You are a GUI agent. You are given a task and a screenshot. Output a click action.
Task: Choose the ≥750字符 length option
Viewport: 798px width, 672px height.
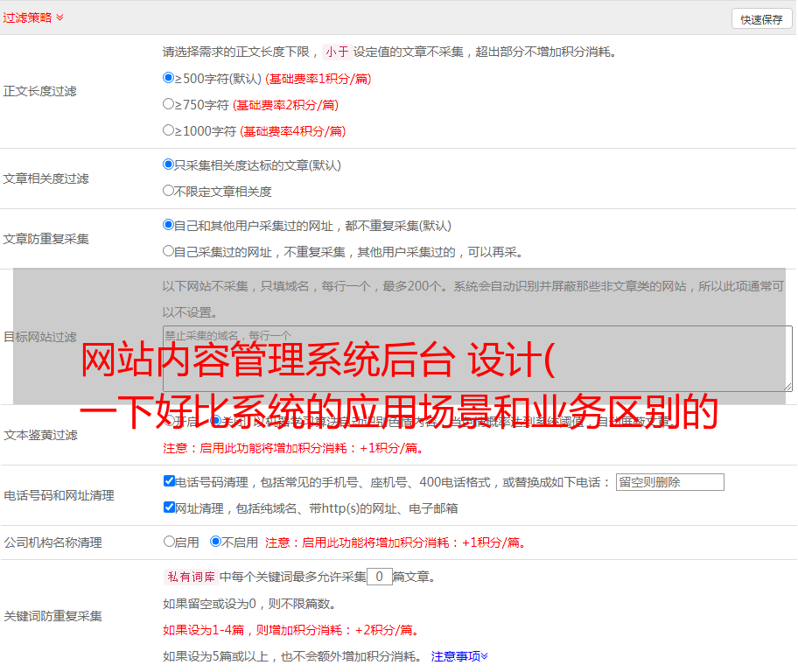click(169, 104)
